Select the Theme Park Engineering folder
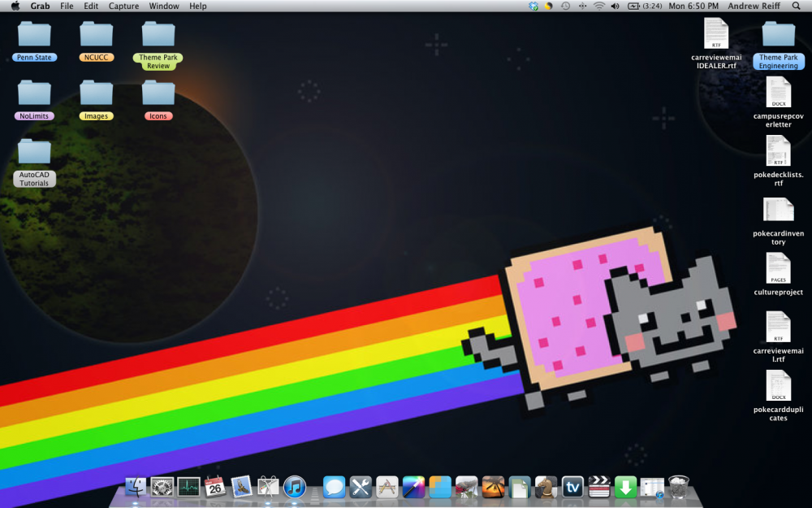Viewport: 812px width, 508px height. [778, 35]
